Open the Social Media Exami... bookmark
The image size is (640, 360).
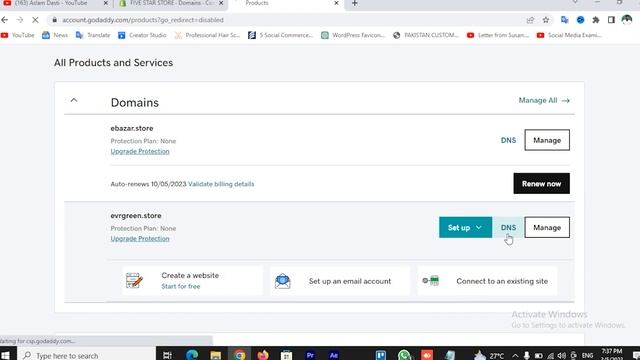569,35
